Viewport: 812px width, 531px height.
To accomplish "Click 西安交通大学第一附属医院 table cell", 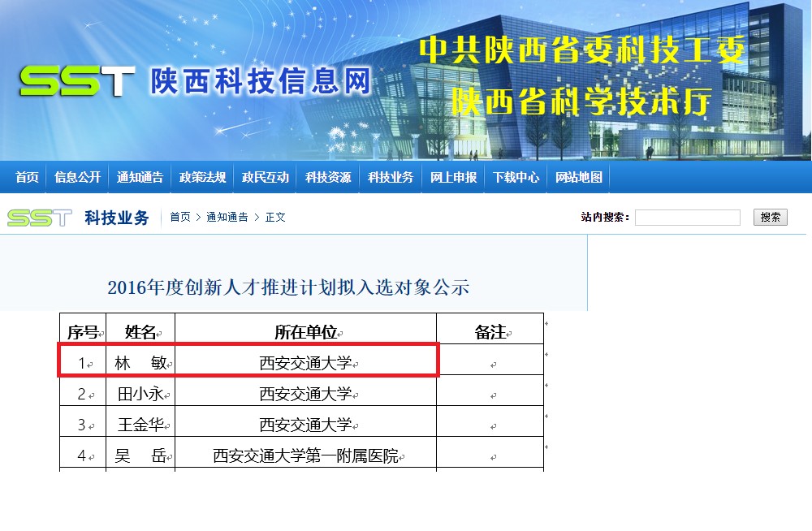I will point(305,456).
